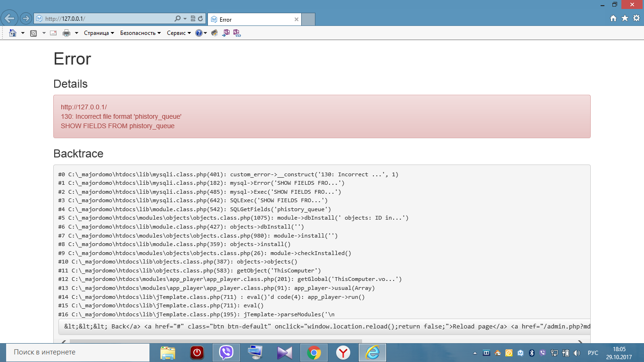Viewport: 644px width, 362px height.
Task: Click the toolbar icon right of Help dropdown
Action: (215, 33)
